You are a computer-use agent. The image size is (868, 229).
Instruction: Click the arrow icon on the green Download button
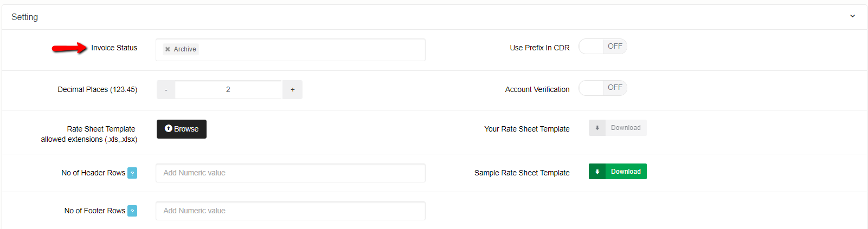(x=597, y=172)
